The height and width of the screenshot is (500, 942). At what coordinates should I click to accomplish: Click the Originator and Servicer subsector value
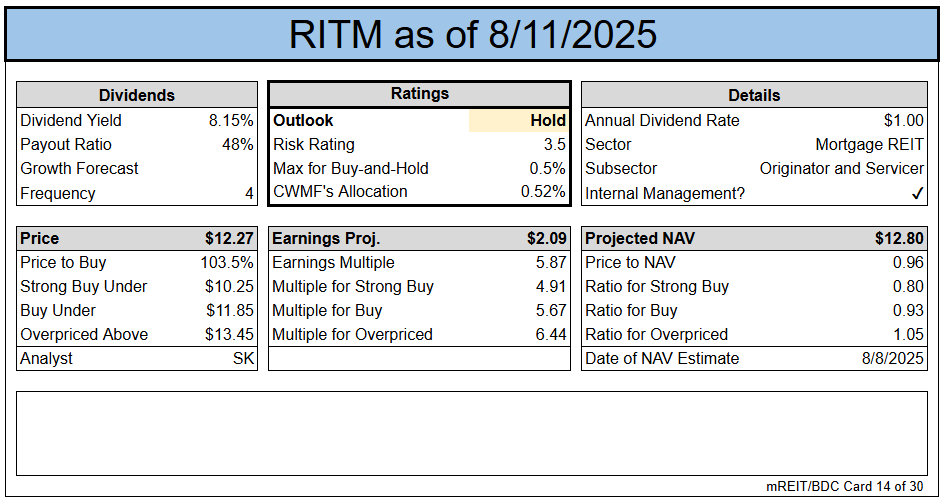point(842,168)
